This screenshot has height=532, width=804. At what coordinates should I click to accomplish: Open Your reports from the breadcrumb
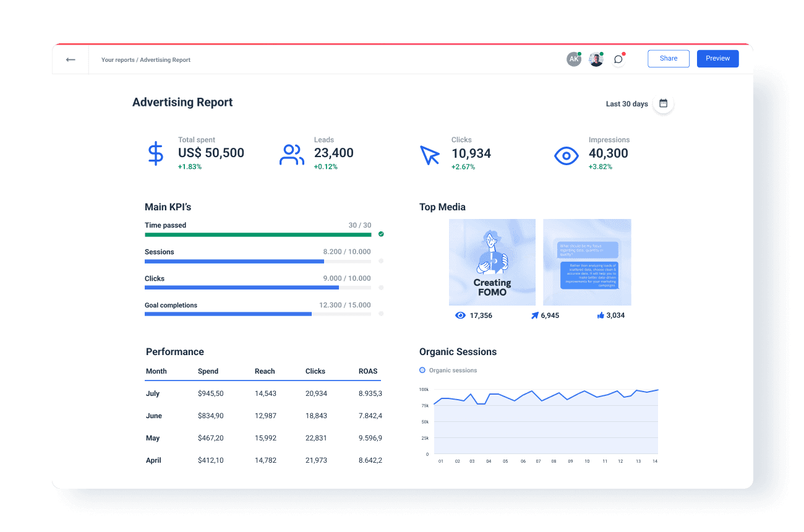point(117,59)
